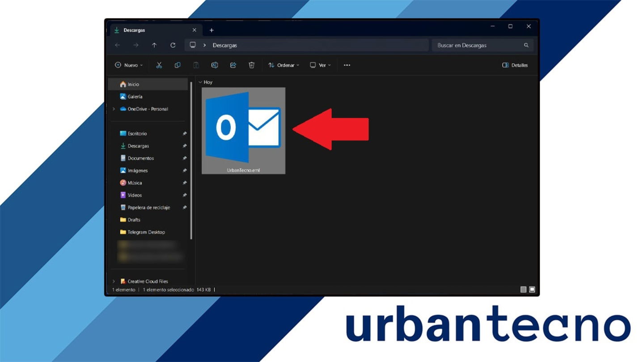Screen dimensions: 644x362
Task: Click the Share icon in toolbar
Action: 233,65
